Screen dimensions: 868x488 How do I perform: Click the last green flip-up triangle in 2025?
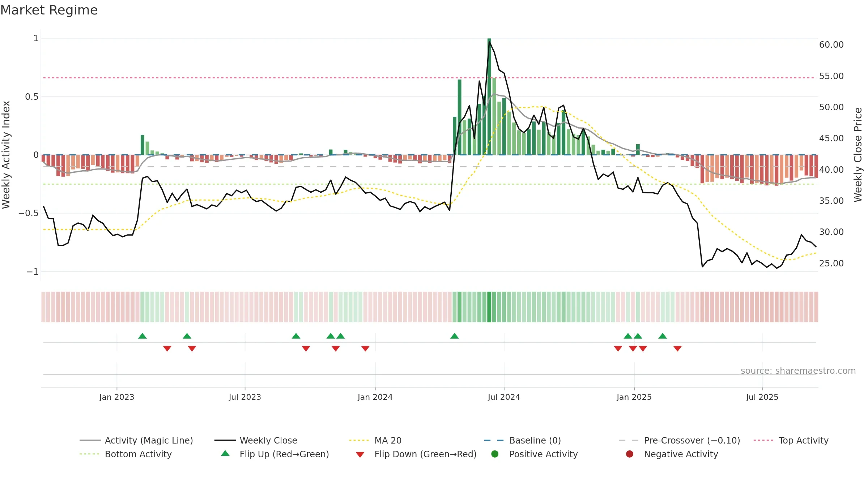coord(663,336)
